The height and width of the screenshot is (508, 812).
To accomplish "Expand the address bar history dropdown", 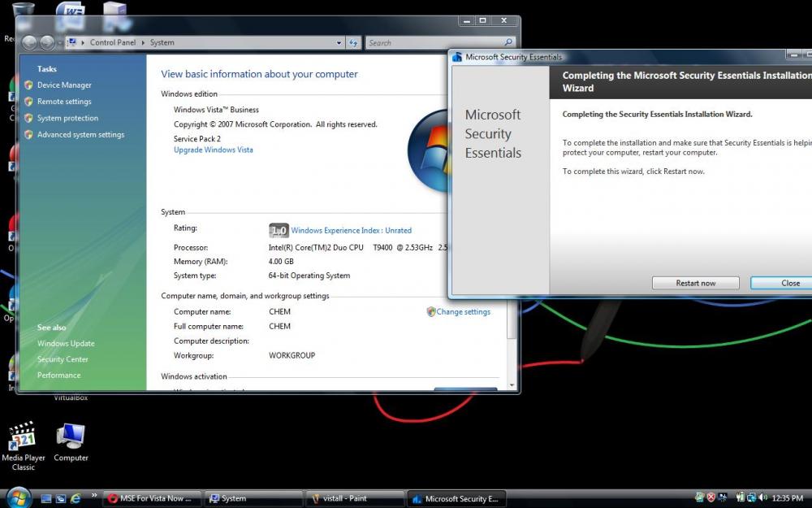I will [x=339, y=42].
